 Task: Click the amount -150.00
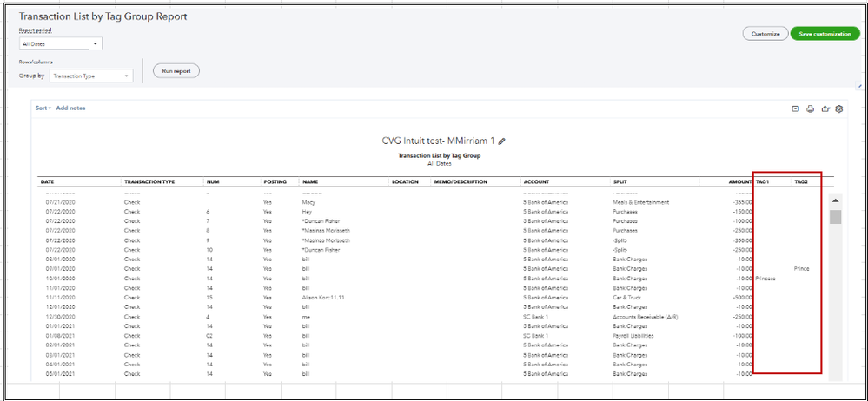click(x=742, y=212)
